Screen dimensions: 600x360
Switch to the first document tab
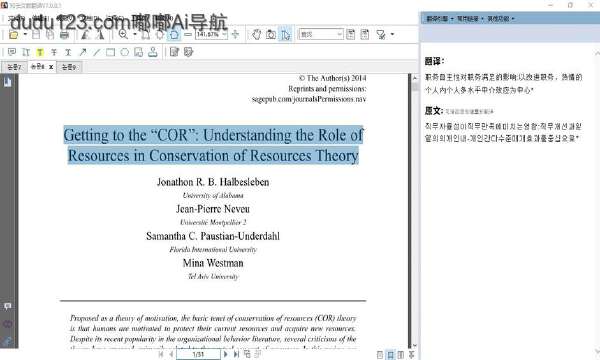coord(14,67)
